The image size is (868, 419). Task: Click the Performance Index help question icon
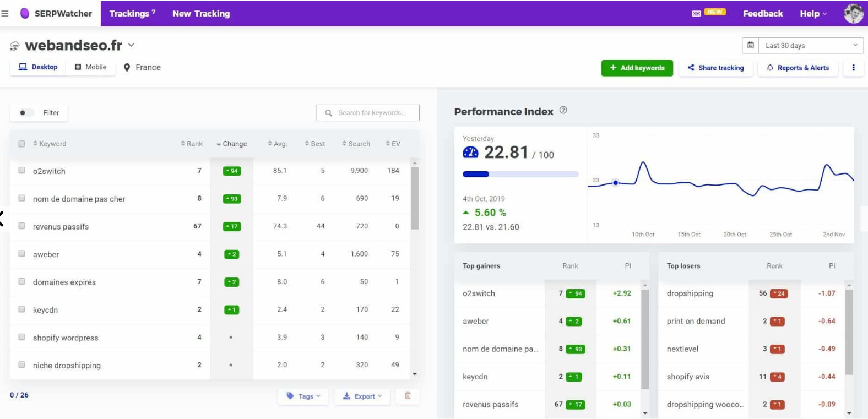(563, 110)
